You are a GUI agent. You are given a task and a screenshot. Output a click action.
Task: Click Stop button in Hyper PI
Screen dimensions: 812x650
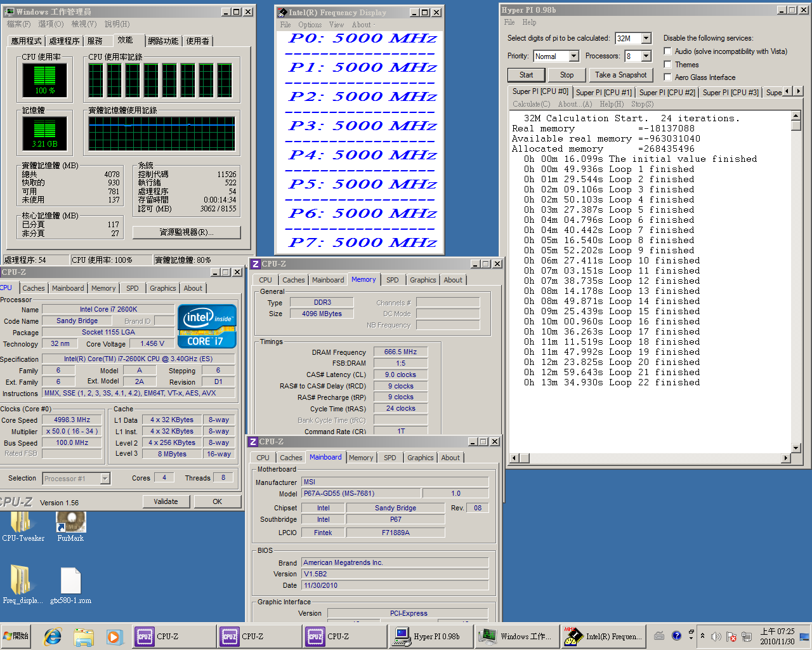click(566, 75)
